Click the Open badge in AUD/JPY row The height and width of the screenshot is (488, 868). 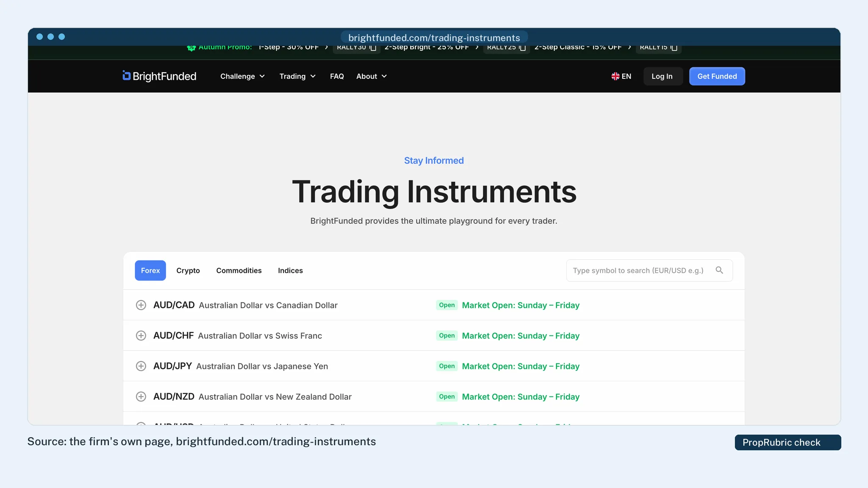(x=447, y=366)
